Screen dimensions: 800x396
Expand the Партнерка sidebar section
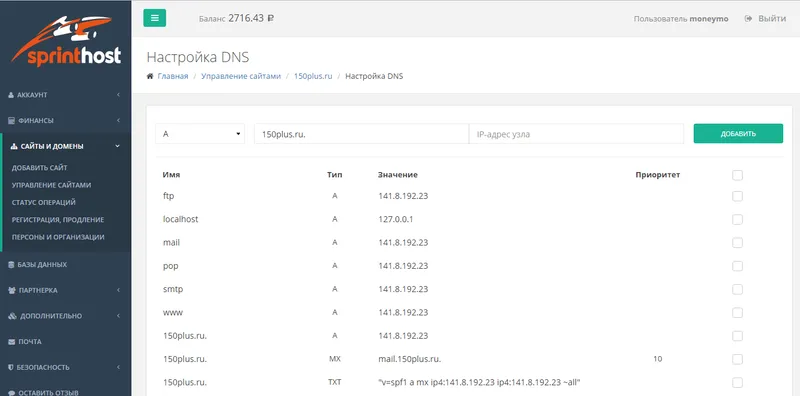click(x=65, y=290)
